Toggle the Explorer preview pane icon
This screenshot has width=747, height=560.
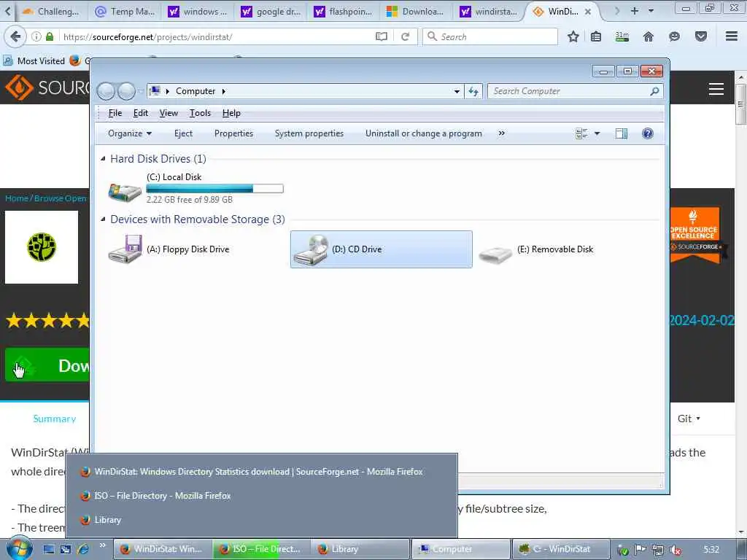coord(622,133)
